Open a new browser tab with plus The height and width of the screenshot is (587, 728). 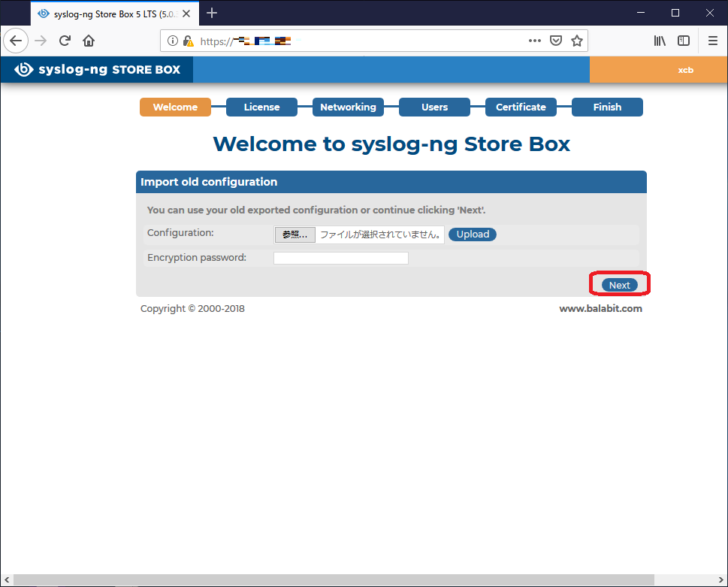212,13
